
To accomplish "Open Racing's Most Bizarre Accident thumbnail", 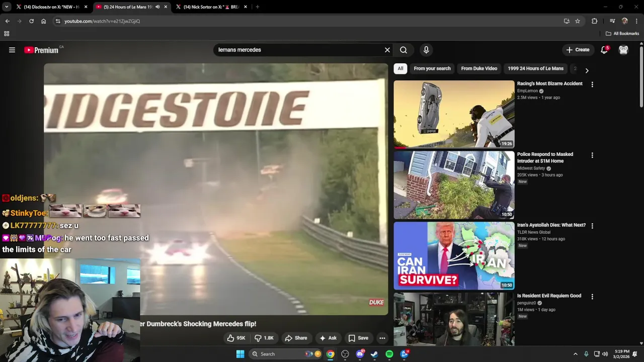I will point(454,114).
